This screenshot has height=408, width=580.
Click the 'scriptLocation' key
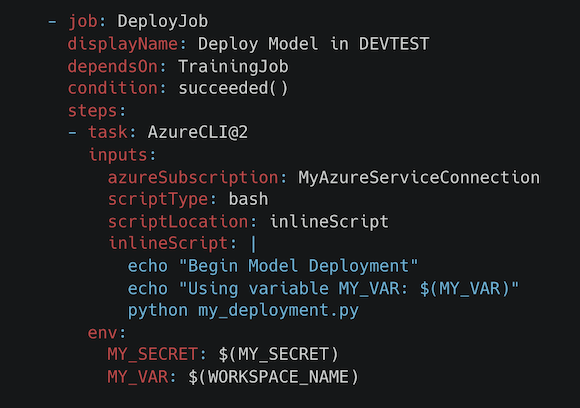point(178,222)
